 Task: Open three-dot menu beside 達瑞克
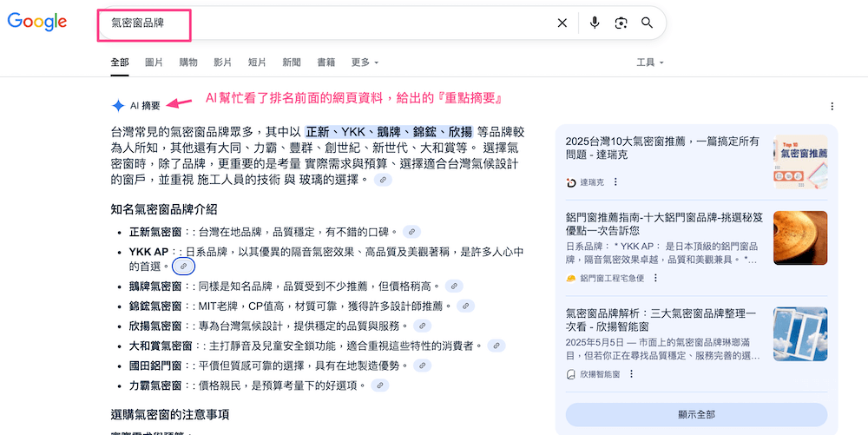[x=615, y=182]
